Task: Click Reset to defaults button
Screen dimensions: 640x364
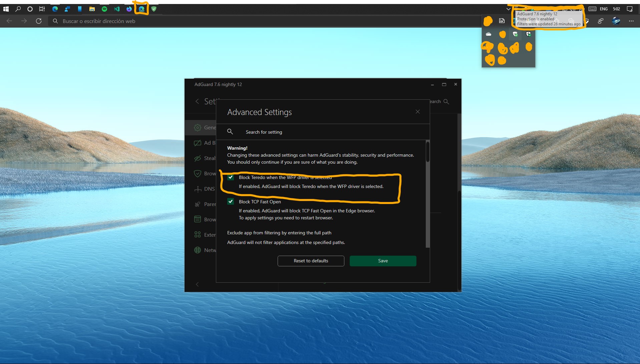Action: point(311,261)
